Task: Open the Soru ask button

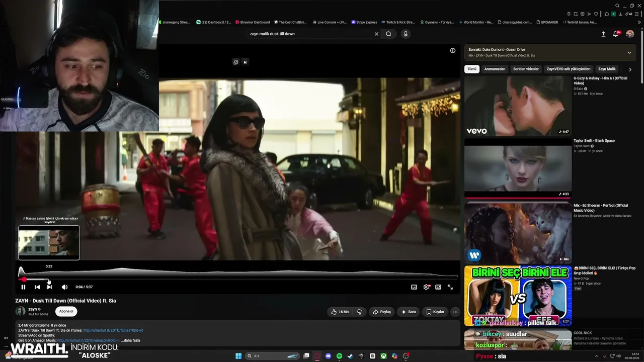Action: coord(408,312)
